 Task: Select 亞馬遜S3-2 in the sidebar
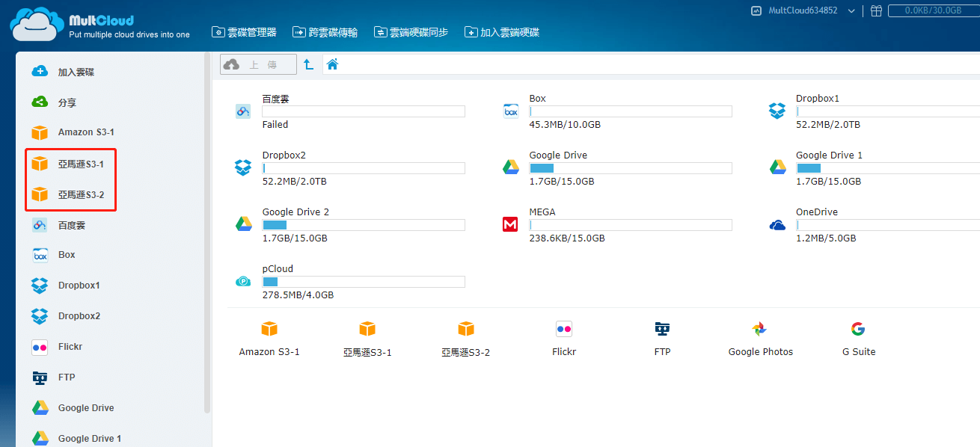click(81, 195)
